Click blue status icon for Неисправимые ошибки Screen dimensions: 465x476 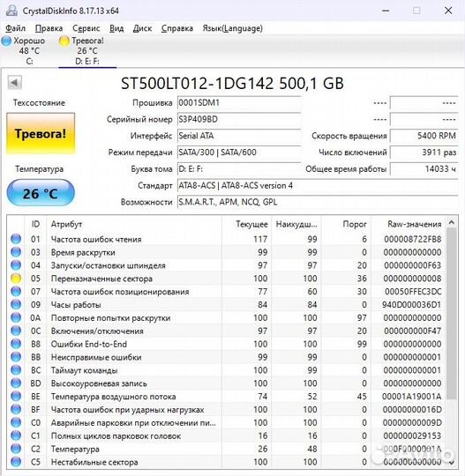pos(16,357)
